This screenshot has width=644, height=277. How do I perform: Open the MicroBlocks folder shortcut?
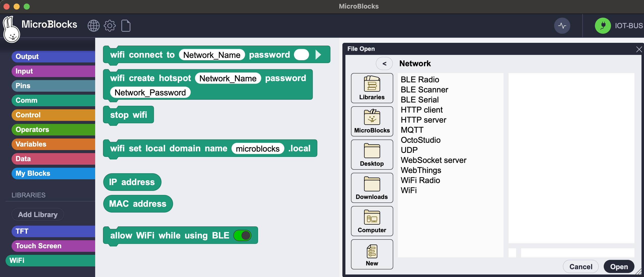coord(372,121)
